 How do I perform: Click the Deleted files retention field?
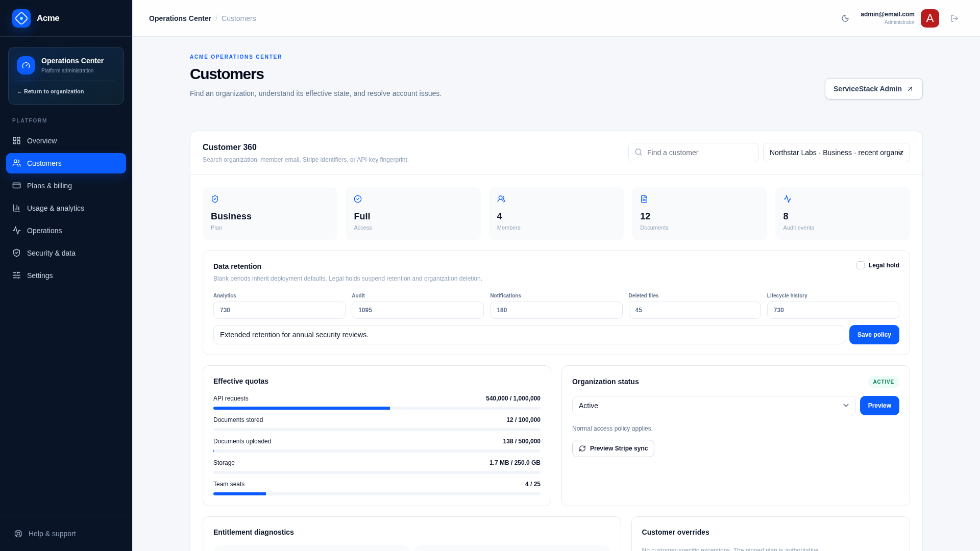pyautogui.click(x=695, y=310)
